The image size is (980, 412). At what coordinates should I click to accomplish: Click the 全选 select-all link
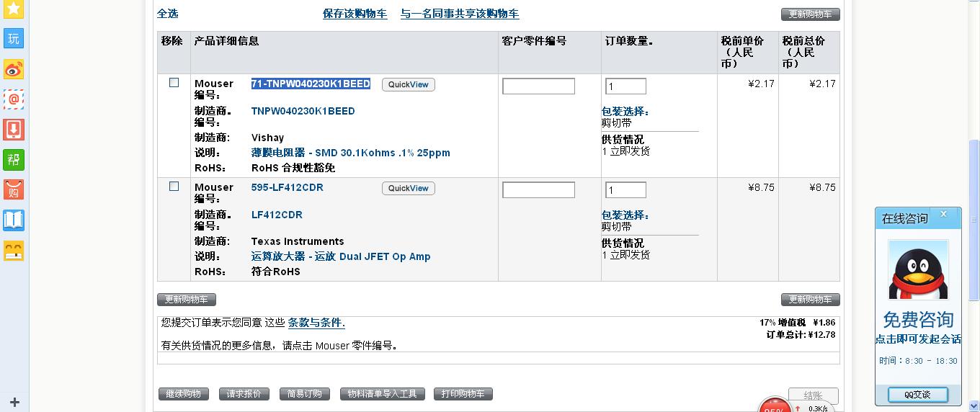(x=167, y=14)
